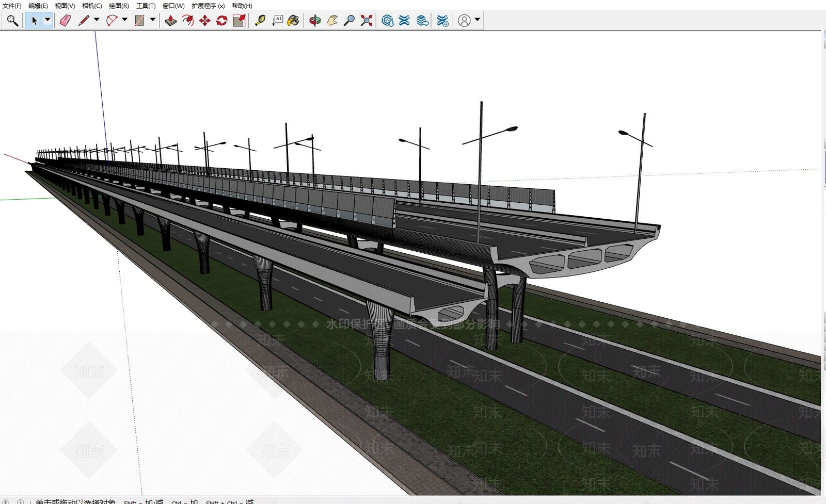Open the 文件(F) menu
The image size is (826, 504).
[12, 6]
